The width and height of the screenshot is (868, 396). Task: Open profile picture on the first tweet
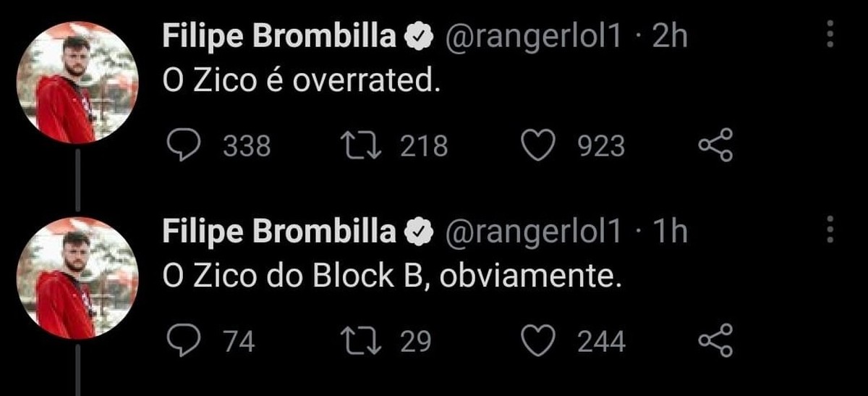[x=76, y=82]
